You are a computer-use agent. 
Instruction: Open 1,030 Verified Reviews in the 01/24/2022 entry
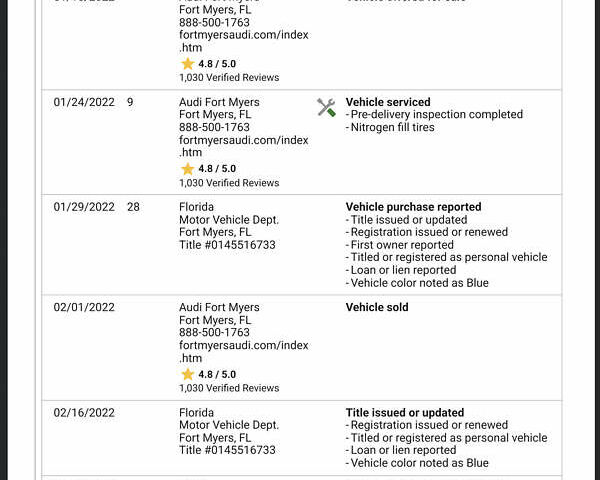(229, 183)
